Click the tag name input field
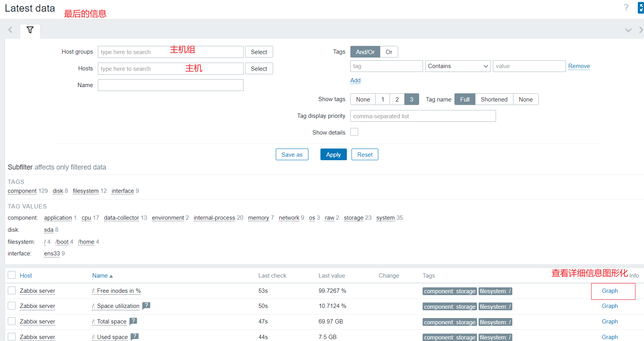Viewport: 644px width, 341px height. (386, 66)
